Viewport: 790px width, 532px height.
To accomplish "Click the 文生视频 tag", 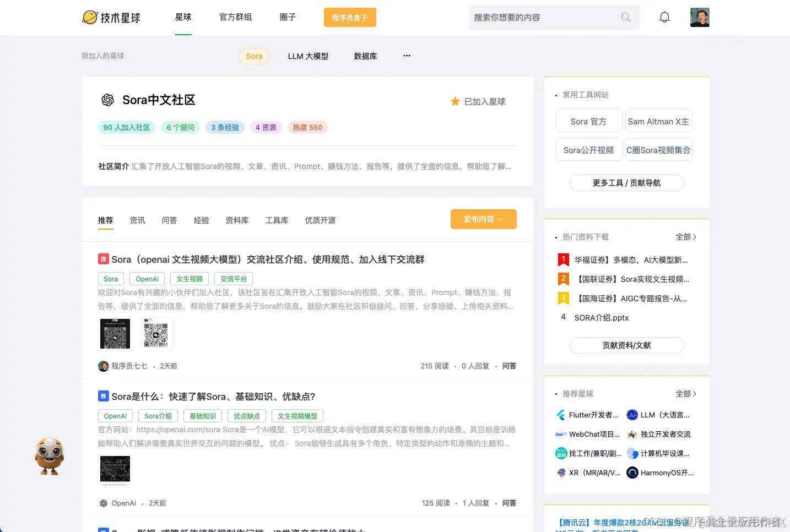I will point(190,279).
